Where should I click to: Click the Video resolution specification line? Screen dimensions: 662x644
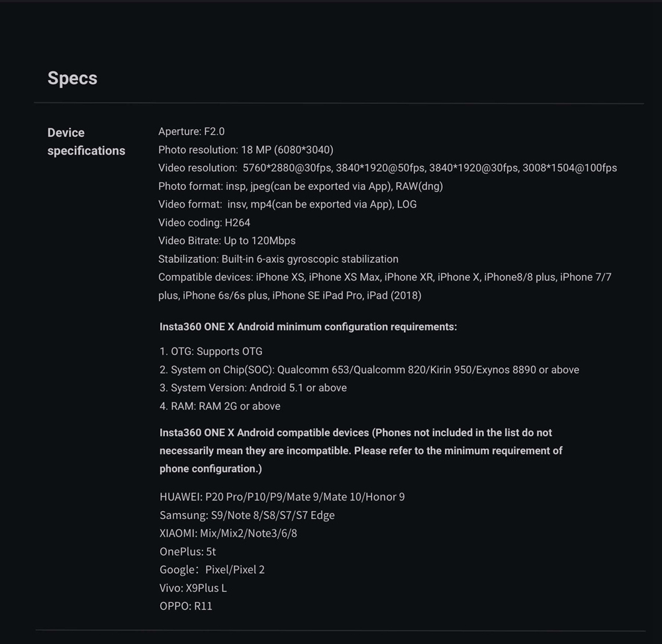[387, 168]
